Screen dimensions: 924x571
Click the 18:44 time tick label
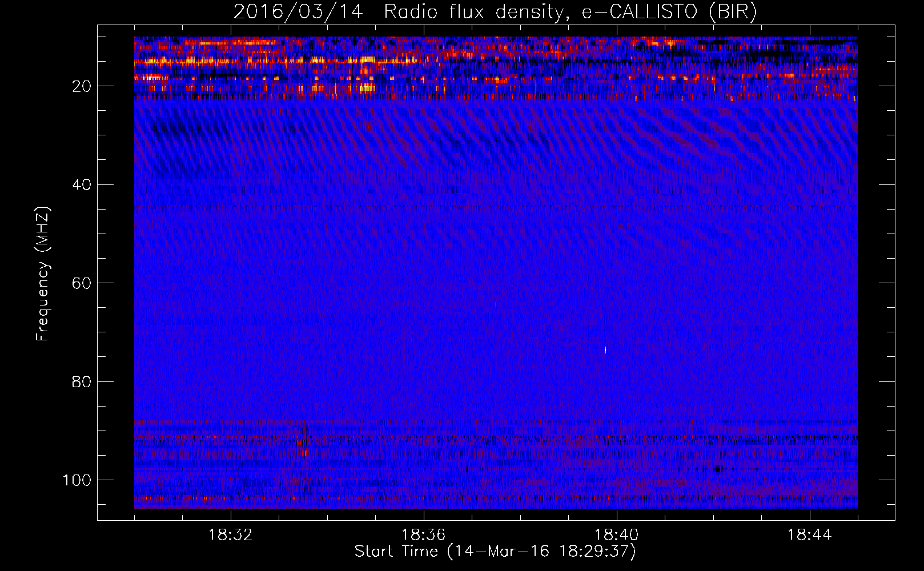pyautogui.click(x=809, y=535)
